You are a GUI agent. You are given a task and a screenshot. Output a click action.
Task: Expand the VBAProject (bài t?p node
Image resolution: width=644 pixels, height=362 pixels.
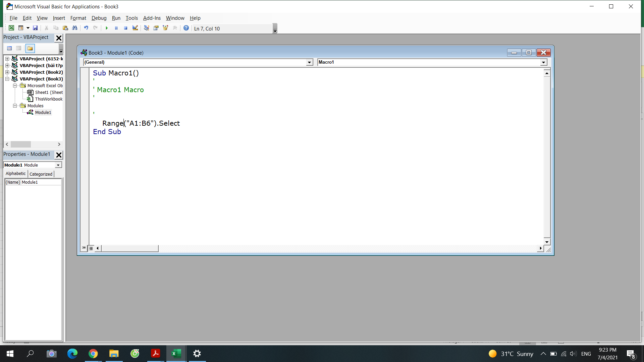(x=7, y=65)
